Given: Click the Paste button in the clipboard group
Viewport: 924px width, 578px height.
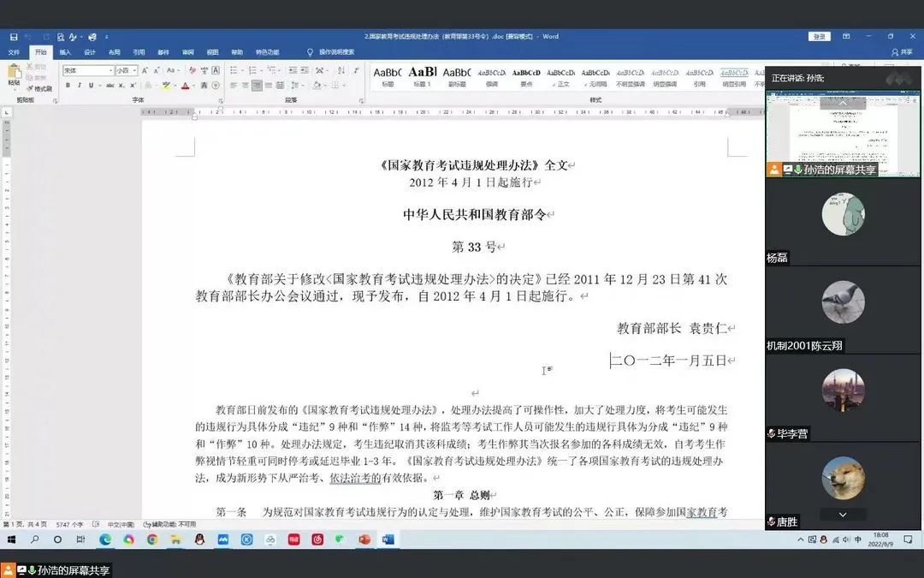Looking at the screenshot, I should (x=15, y=75).
